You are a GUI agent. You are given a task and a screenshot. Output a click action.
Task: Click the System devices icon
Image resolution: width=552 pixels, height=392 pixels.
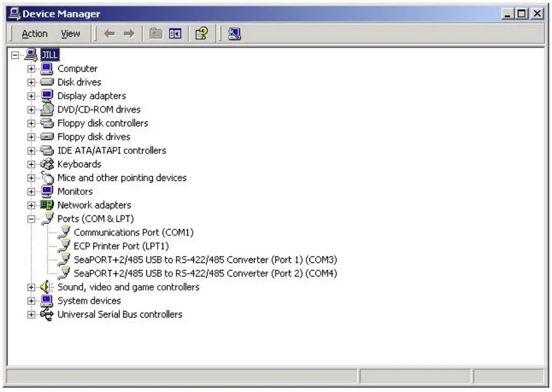(47, 301)
